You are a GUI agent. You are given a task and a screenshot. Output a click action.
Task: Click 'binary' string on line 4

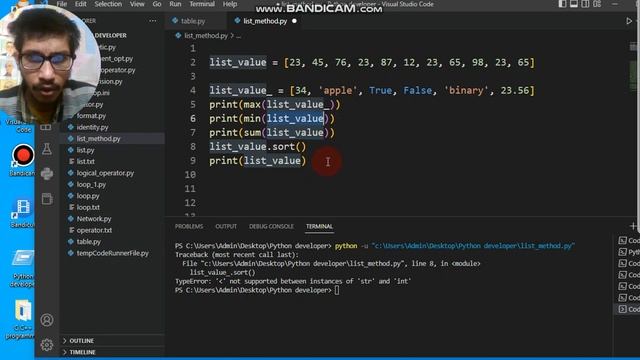466,91
